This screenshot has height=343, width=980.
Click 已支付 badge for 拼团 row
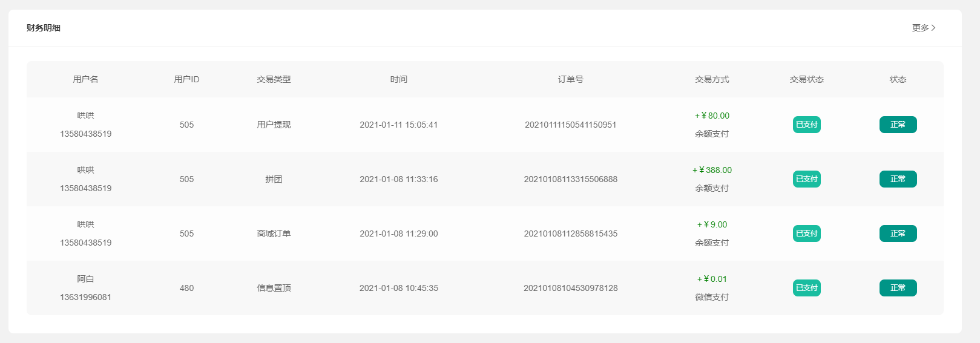tap(806, 179)
